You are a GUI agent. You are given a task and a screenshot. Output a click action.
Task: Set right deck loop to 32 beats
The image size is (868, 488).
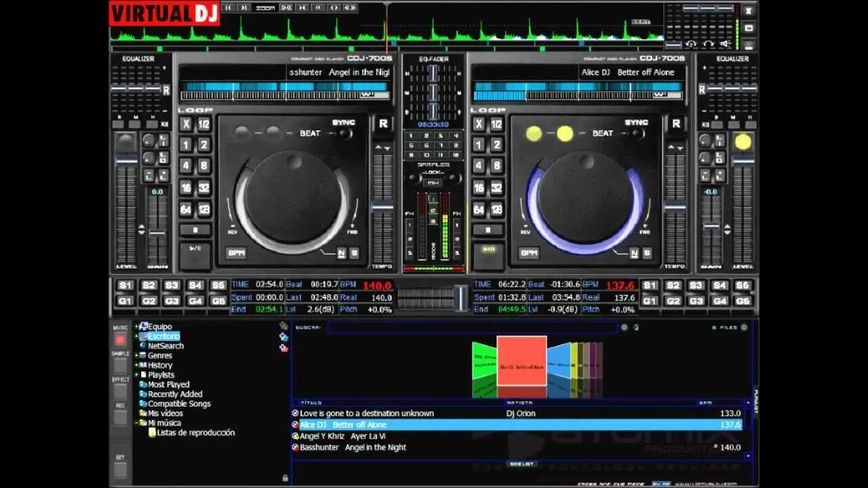click(x=497, y=188)
